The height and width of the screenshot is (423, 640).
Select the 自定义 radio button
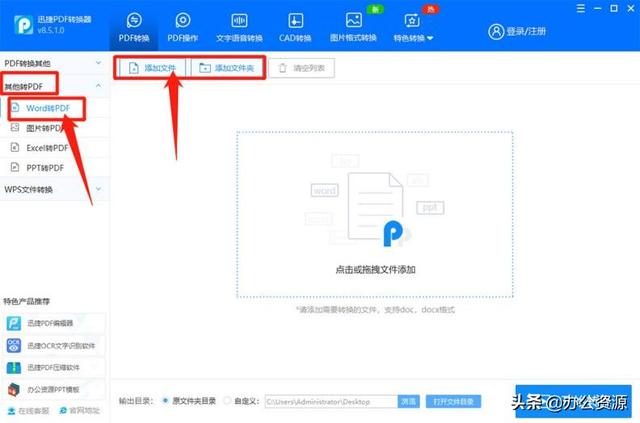point(227,401)
